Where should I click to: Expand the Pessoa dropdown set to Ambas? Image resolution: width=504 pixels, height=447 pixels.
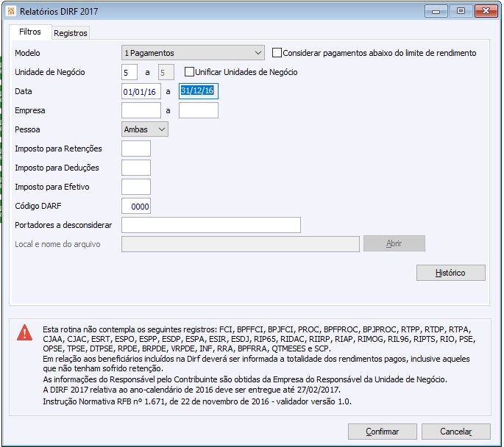click(145, 129)
